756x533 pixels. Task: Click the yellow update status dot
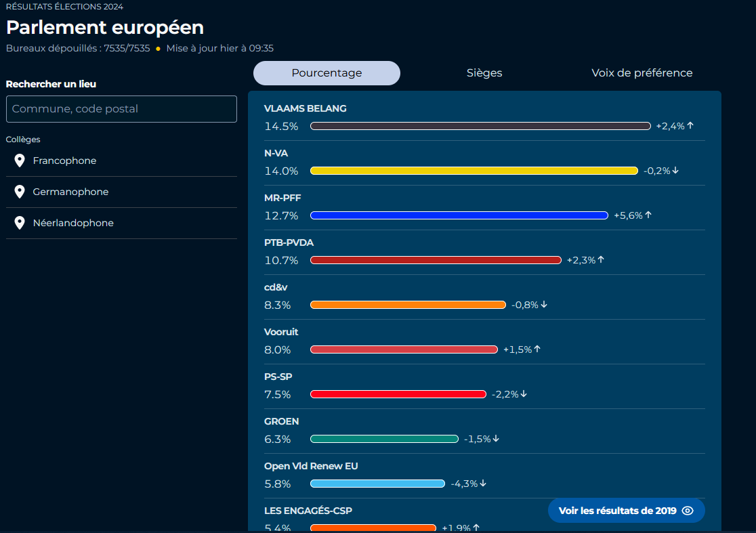click(158, 49)
